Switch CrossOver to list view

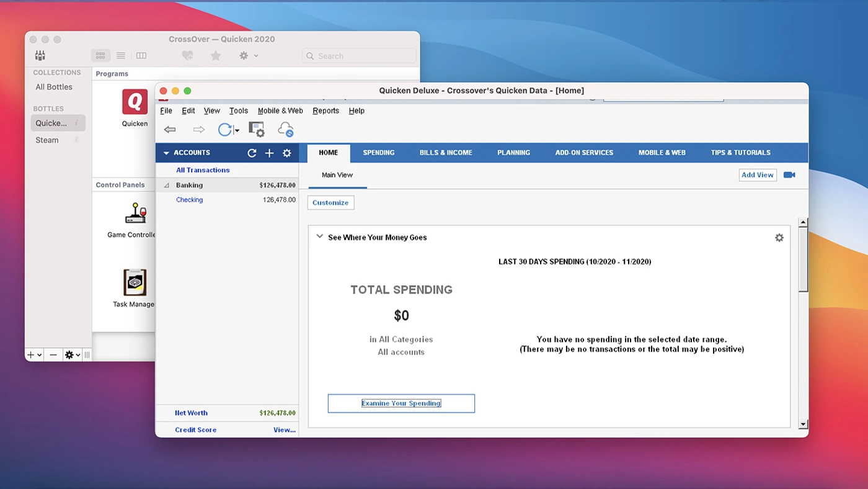click(121, 56)
